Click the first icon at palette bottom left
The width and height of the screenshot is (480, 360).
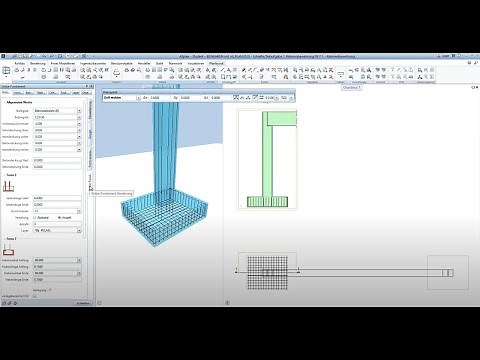tap(4, 303)
